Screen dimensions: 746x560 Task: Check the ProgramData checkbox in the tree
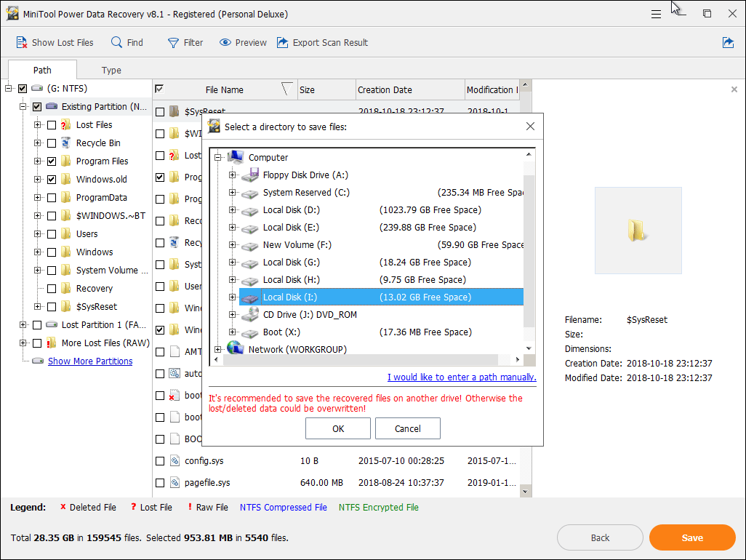52,198
